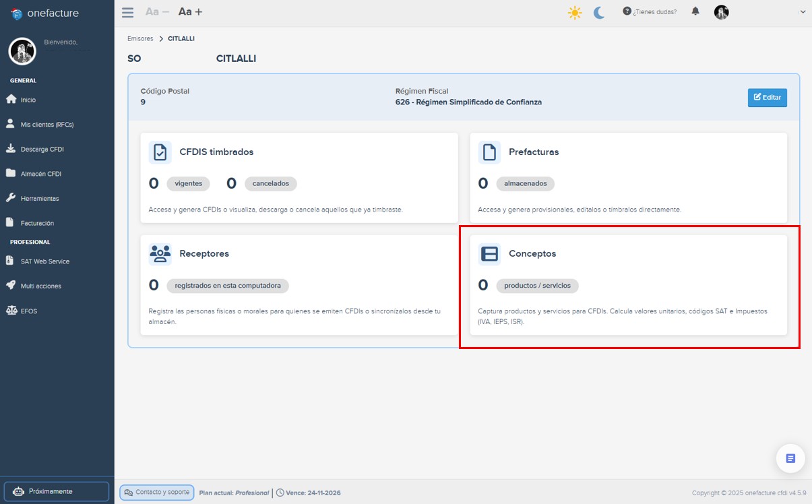This screenshot has width=812, height=504.
Task: Open the floating chat bubble button
Action: click(x=790, y=458)
